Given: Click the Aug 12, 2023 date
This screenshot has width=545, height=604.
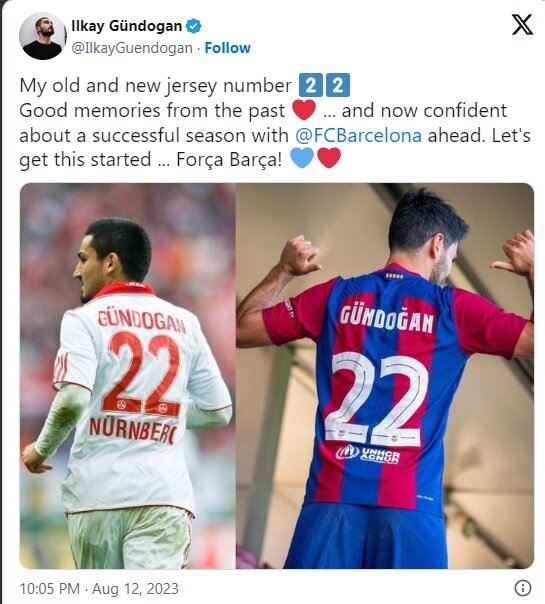Looking at the screenshot, I should click(135, 589).
